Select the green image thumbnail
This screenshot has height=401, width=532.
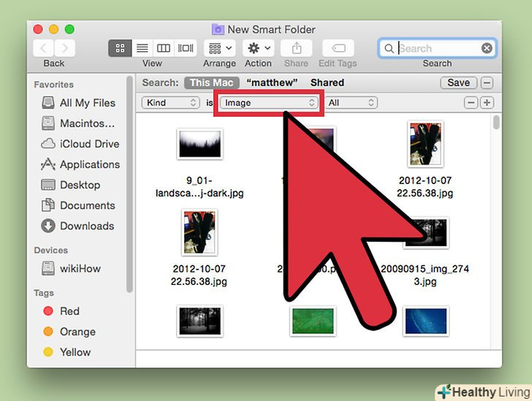313,321
